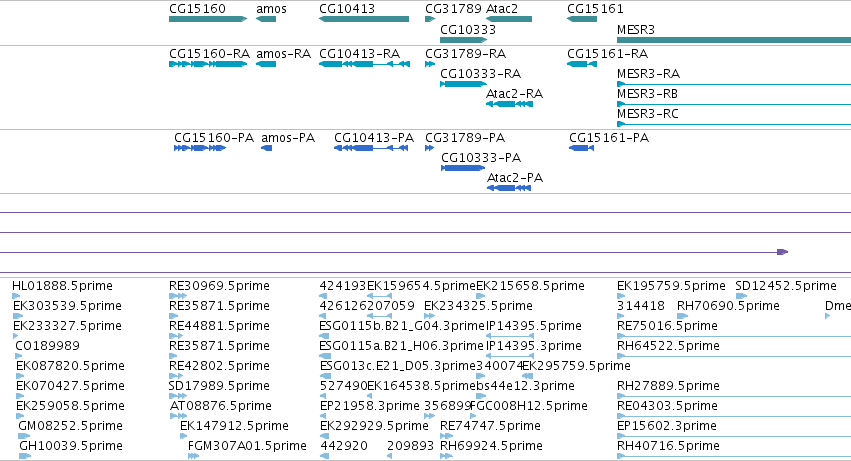
Task: Select the amos gene label
Action: point(271,9)
